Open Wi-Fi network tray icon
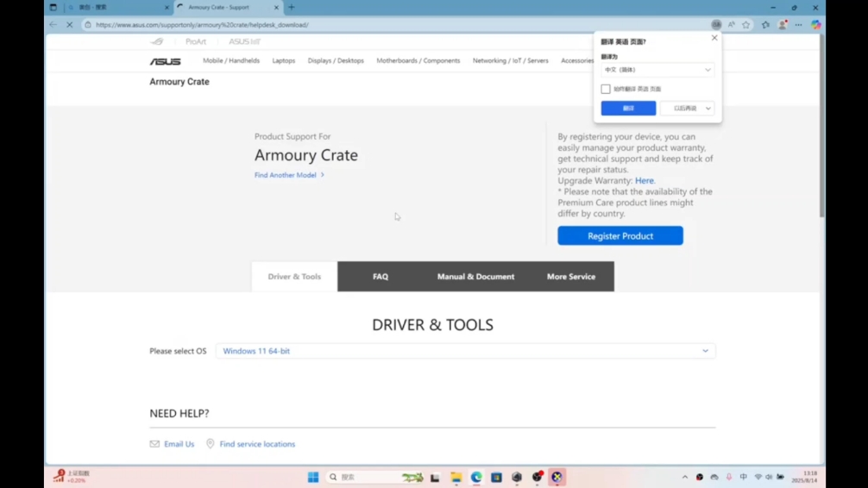The image size is (868, 488). [758, 477]
